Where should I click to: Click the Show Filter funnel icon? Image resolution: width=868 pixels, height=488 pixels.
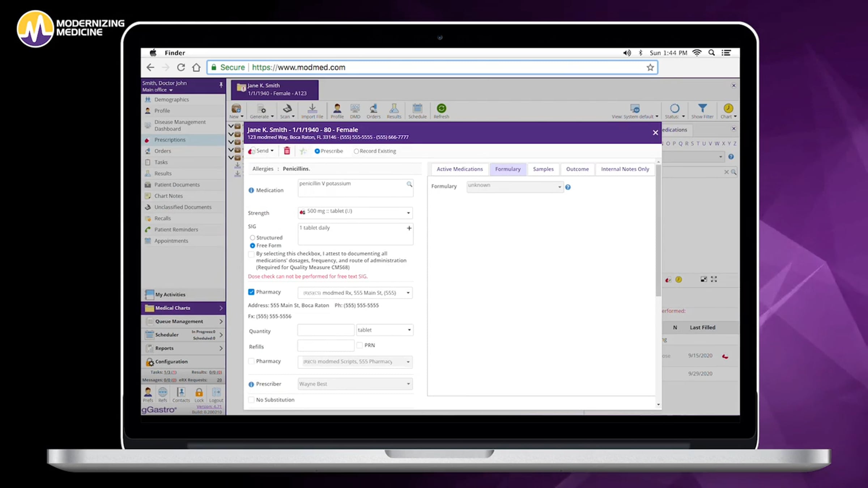(702, 109)
